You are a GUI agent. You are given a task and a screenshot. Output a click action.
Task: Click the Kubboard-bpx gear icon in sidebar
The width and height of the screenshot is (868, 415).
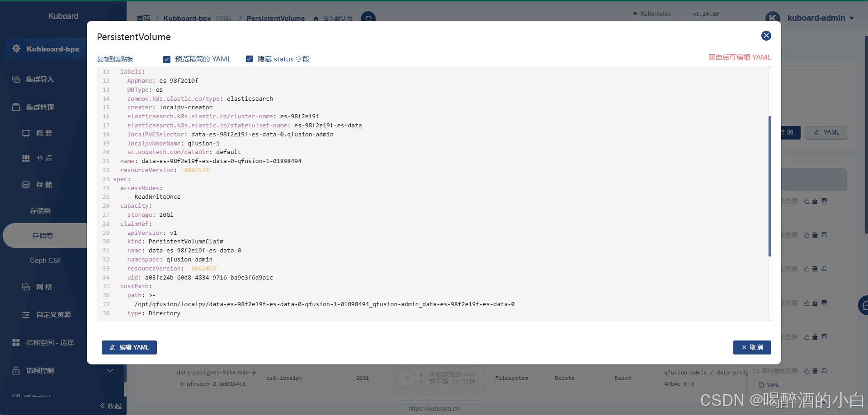tap(16, 49)
